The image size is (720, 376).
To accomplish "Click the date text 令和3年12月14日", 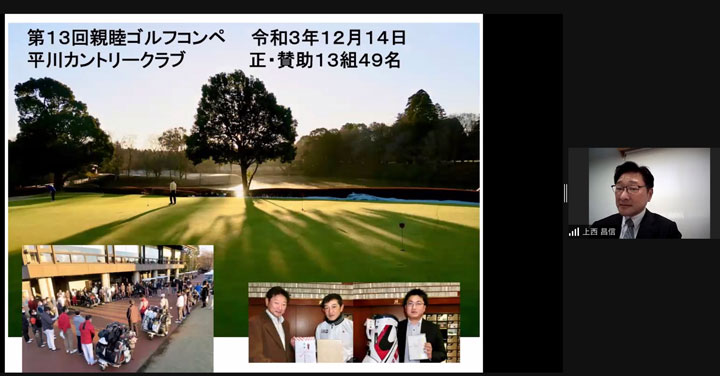I will tap(328, 38).
